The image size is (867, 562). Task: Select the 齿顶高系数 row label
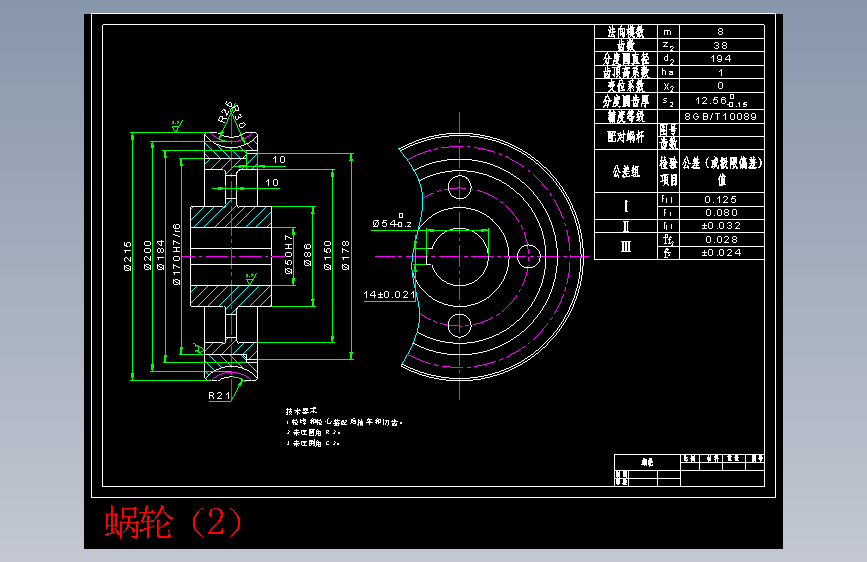click(x=626, y=72)
